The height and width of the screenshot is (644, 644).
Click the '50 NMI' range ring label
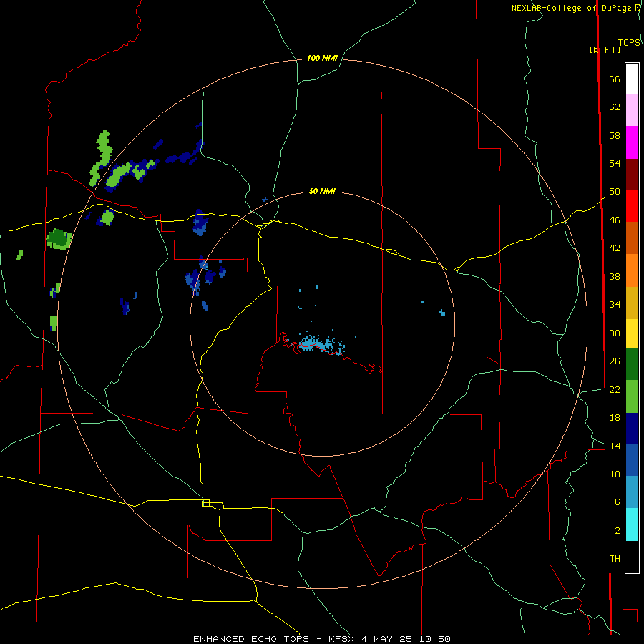click(321, 191)
